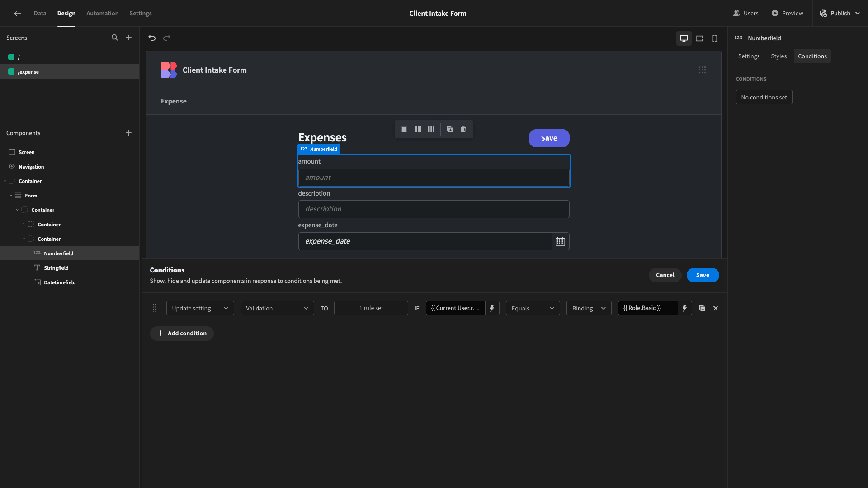Click the 1 rule set field
This screenshot has height=488, width=868.
coord(371,308)
